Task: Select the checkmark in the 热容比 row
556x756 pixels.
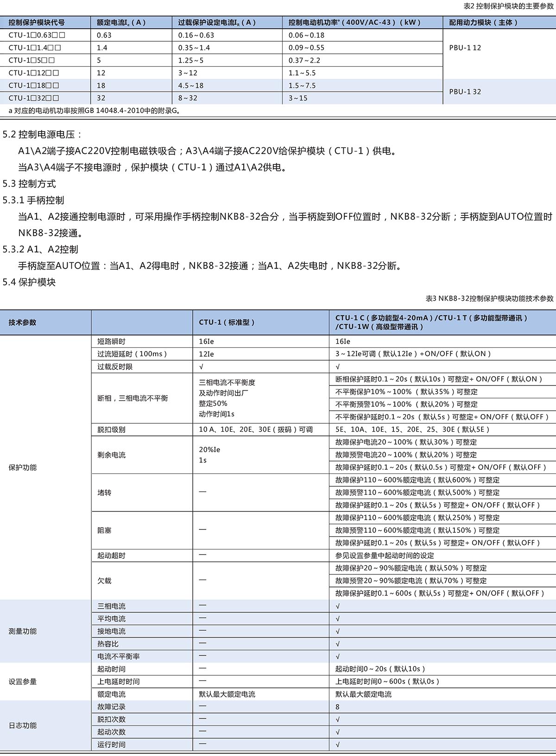Action: pos(338,644)
